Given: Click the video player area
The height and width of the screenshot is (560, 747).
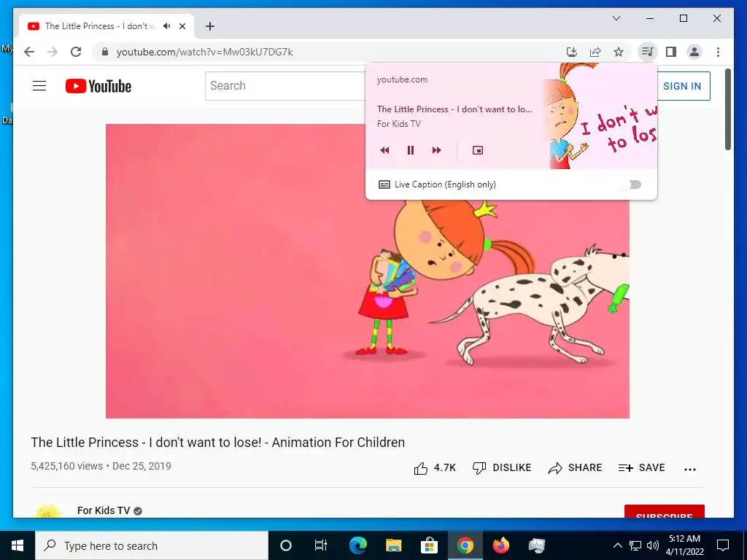Looking at the screenshot, I should (x=368, y=271).
